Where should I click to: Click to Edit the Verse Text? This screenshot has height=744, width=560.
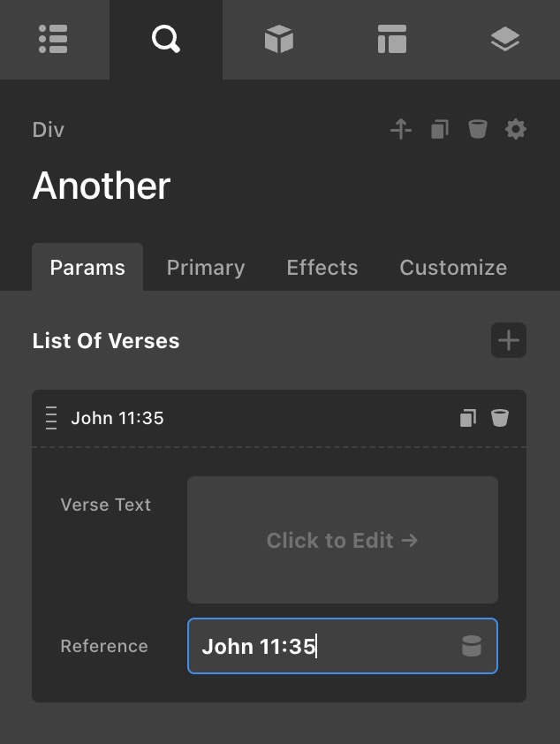343,540
